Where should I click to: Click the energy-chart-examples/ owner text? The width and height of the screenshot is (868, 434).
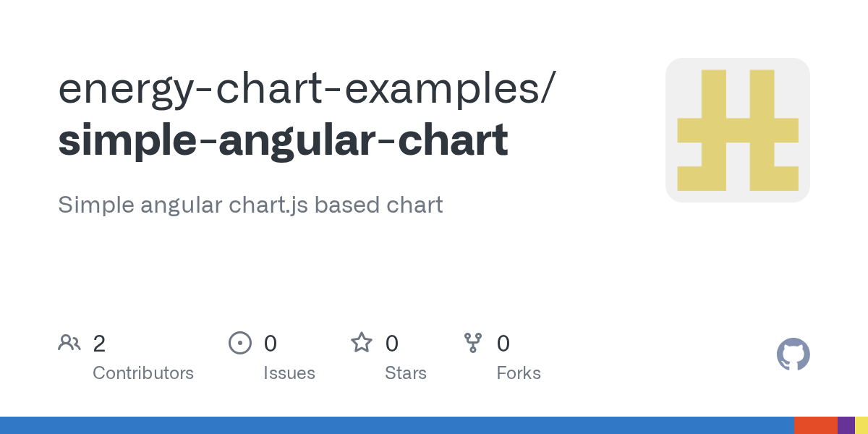coord(307,88)
